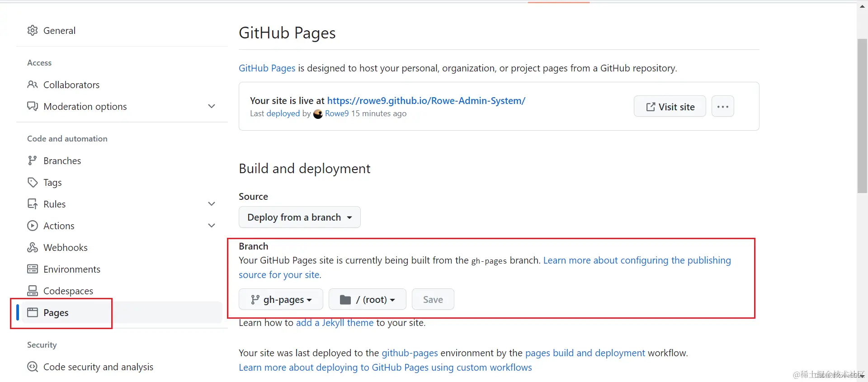
Task: Click Rowe9 avatar image
Action: click(x=318, y=114)
